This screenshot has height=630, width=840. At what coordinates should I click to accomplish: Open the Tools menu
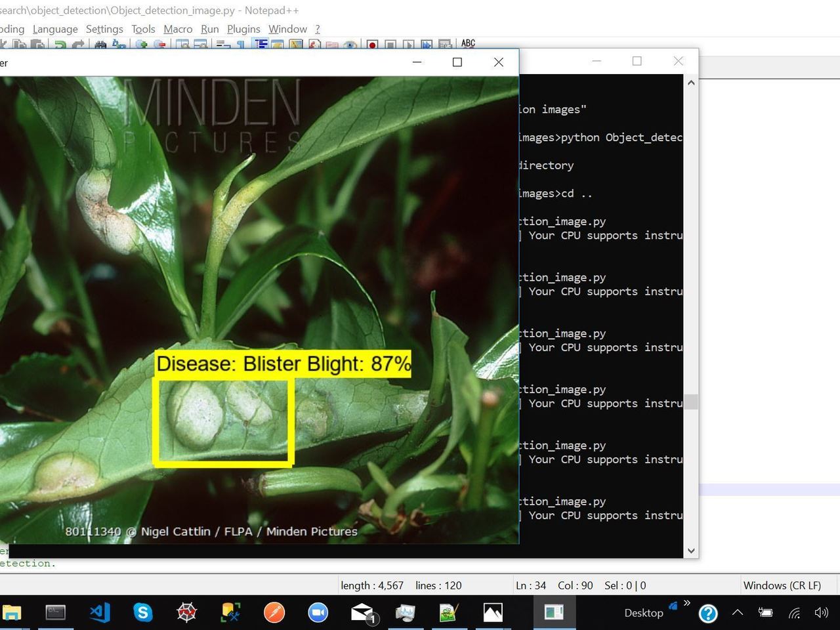pos(143,29)
